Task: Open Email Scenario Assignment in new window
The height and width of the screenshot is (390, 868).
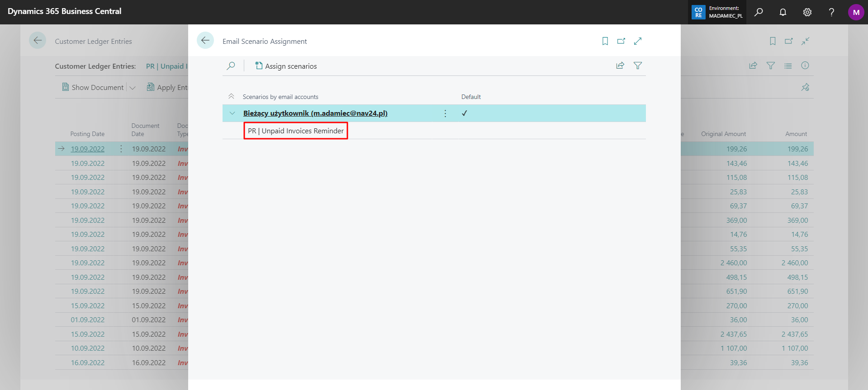Action: coord(621,41)
